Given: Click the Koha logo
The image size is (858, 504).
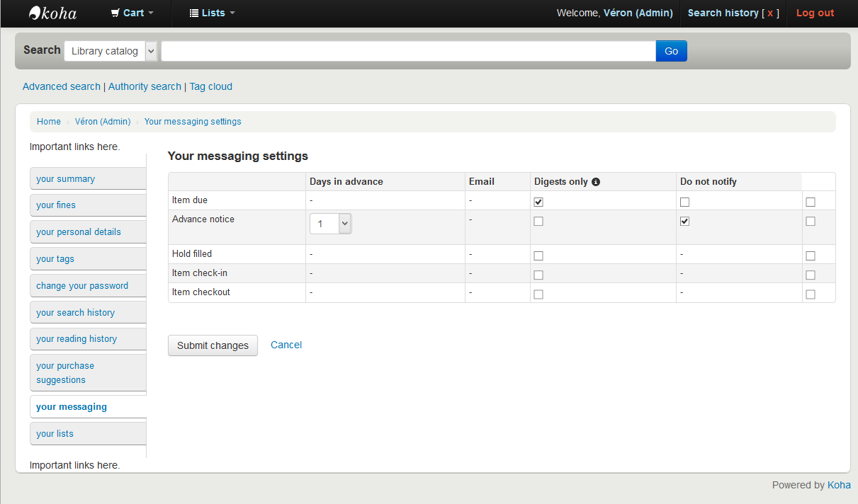Looking at the screenshot, I should coord(52,13).
